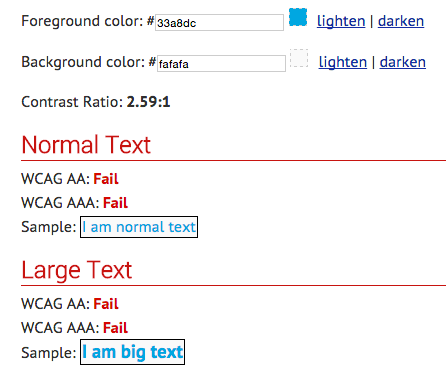446x376 pixels.
Task: Click the Normal Text WCAG AAA Fail result
Action: click(x=115, y=203)
